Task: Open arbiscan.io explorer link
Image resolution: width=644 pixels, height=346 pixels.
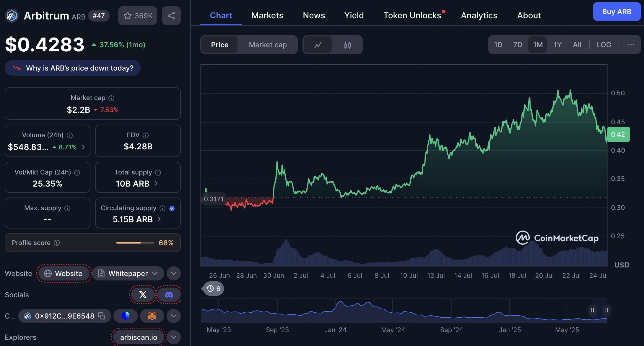Action: (139, 337)
